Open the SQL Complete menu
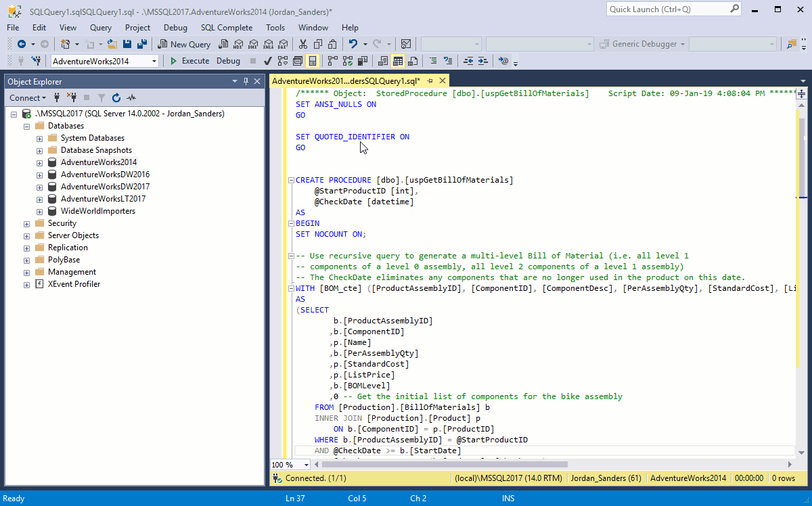Image resolution: width=812 pixels, height=506 pixels. pyautogui.click(x=226, y=28)
